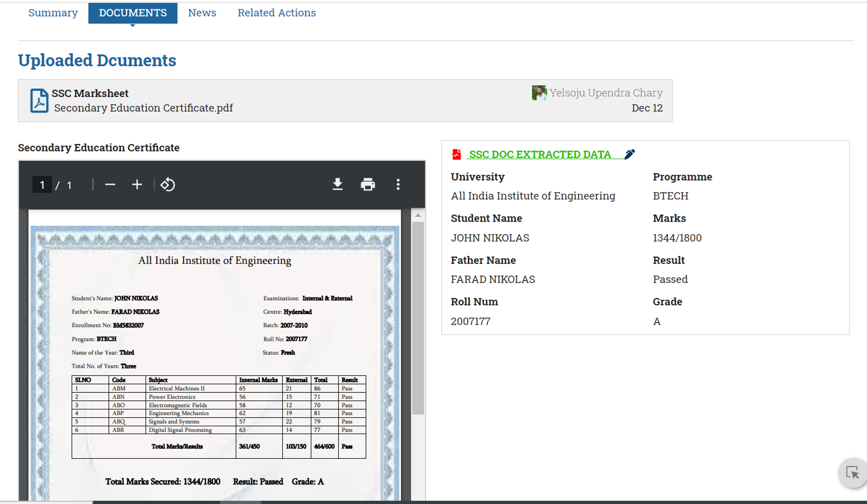Viewport: 867px width, 504px height.
Task: Click Father Name value FARAD NIKOLAS
Action: point(493,279)
